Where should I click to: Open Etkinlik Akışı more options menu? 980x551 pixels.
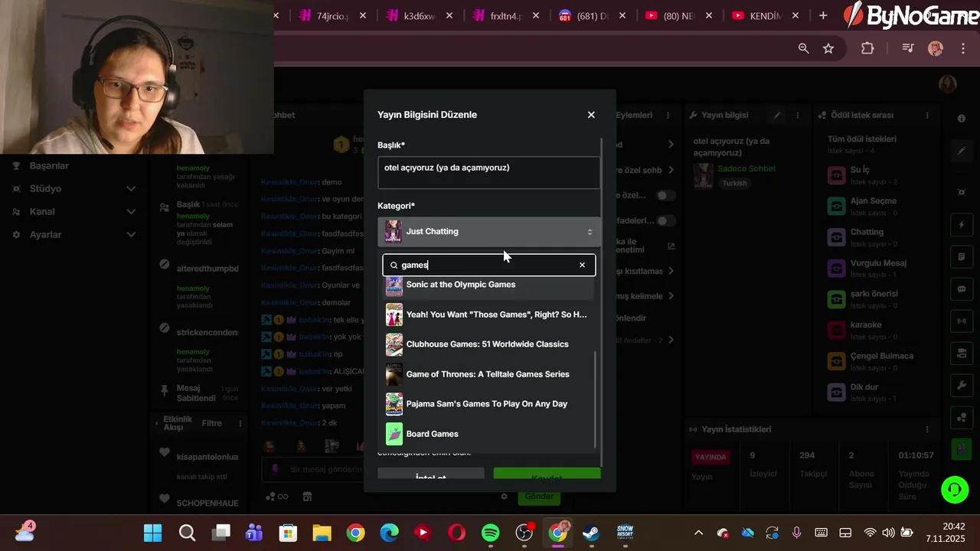(x=240, y=423)
